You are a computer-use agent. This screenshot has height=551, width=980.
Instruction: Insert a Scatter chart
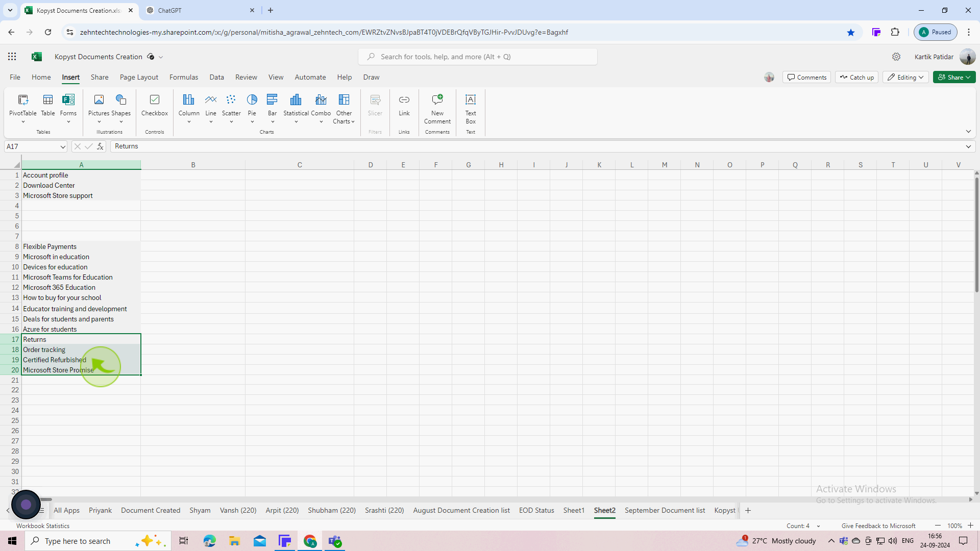(x=231, y=108)
